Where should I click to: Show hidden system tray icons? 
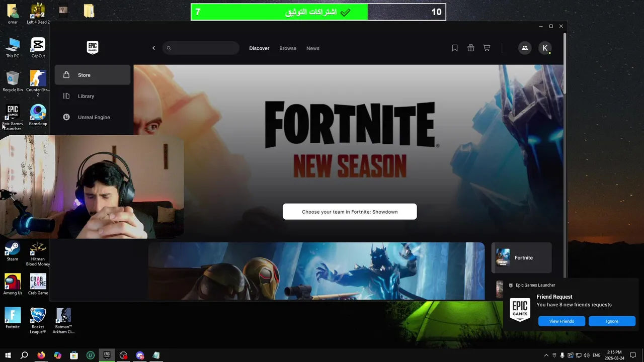(x=546, y=355)
